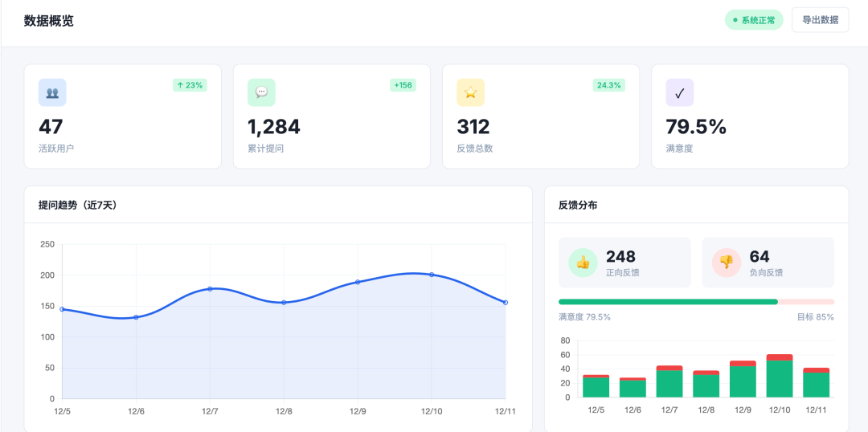
Task: Click the 正向反馈 label
Action: coord(623,273)
